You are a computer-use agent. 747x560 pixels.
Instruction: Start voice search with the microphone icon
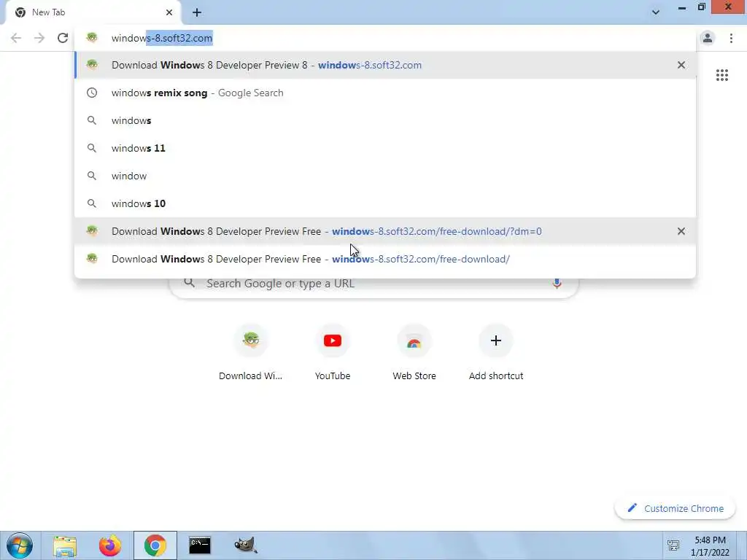(557, 284)
